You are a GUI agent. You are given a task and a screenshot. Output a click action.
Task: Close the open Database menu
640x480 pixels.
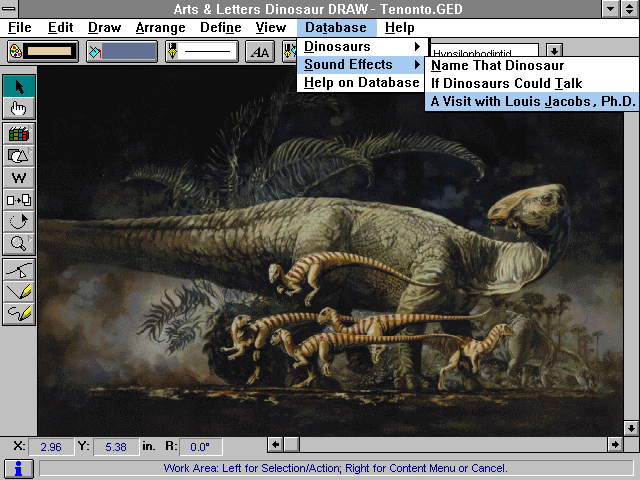pos(336,28)
